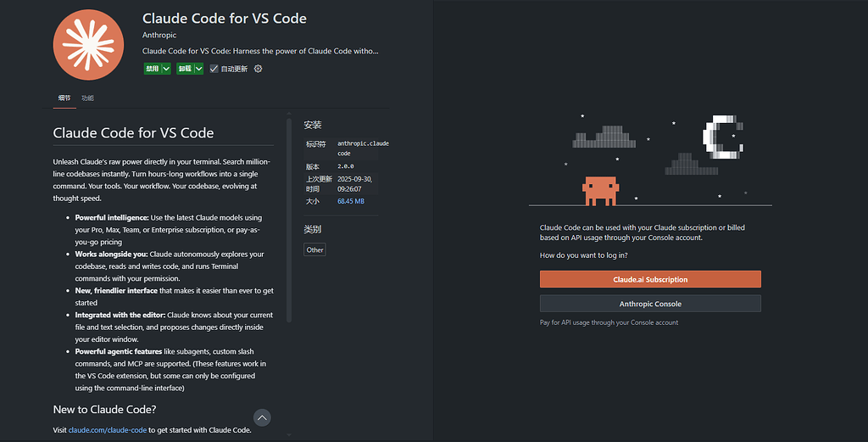The width and height of the screenshot is (868, 442).
Task: Open the claude.com/claude-code link
Action: coord(108,430)
